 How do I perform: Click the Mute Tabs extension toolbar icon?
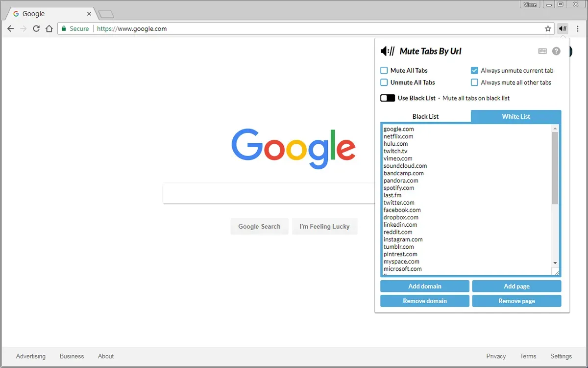pyautogui.click(x=563, y=29)
